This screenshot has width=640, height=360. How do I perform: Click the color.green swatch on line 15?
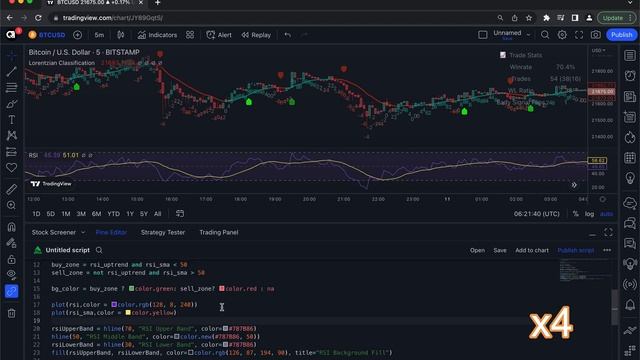click(x=131, y=289)
